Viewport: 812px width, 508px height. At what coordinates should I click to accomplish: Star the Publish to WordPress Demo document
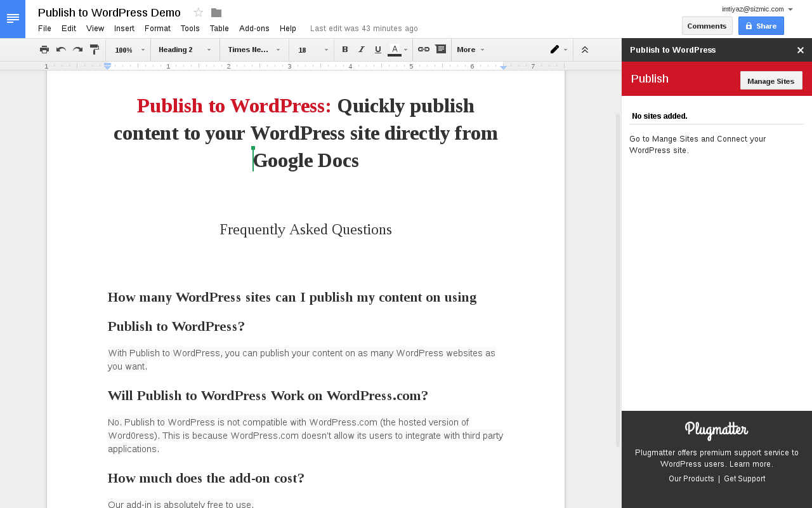point(199,13)
